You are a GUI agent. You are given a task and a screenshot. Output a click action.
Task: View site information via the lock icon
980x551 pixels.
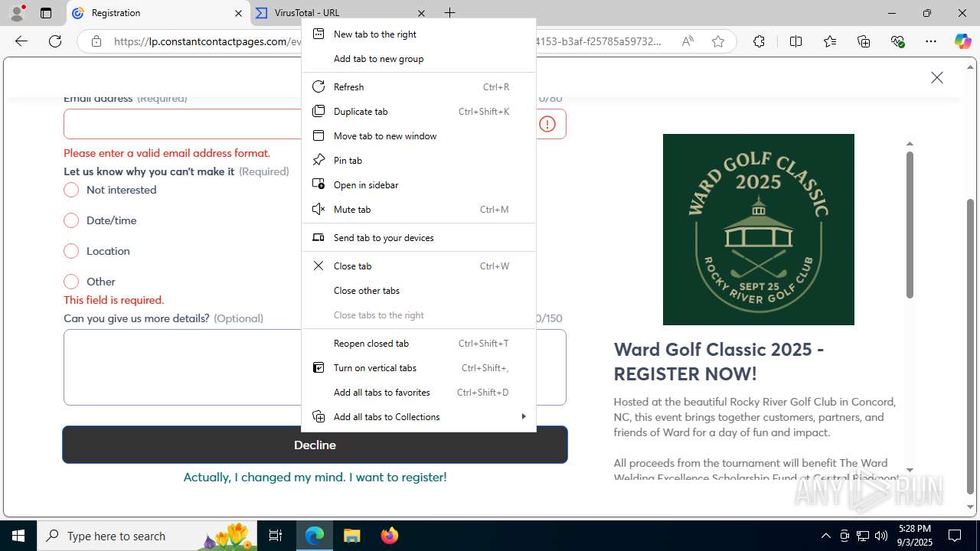coord(96,41)
